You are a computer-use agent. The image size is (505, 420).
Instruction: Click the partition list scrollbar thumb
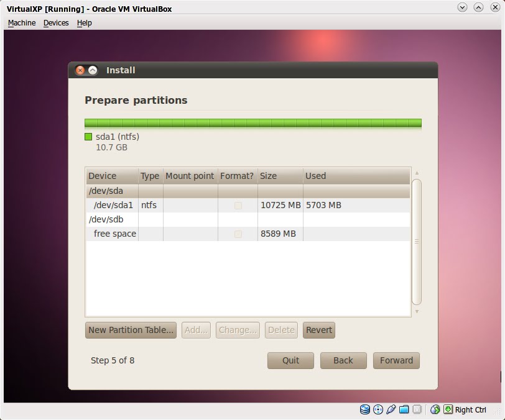[x=417, y=242]
